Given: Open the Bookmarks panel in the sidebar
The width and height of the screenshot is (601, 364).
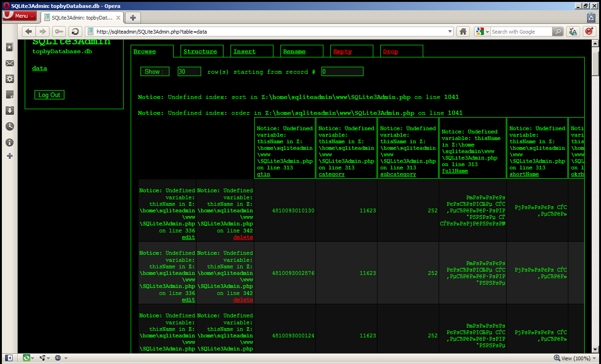Looking at the screenshot, I should [x=9, y=48].
